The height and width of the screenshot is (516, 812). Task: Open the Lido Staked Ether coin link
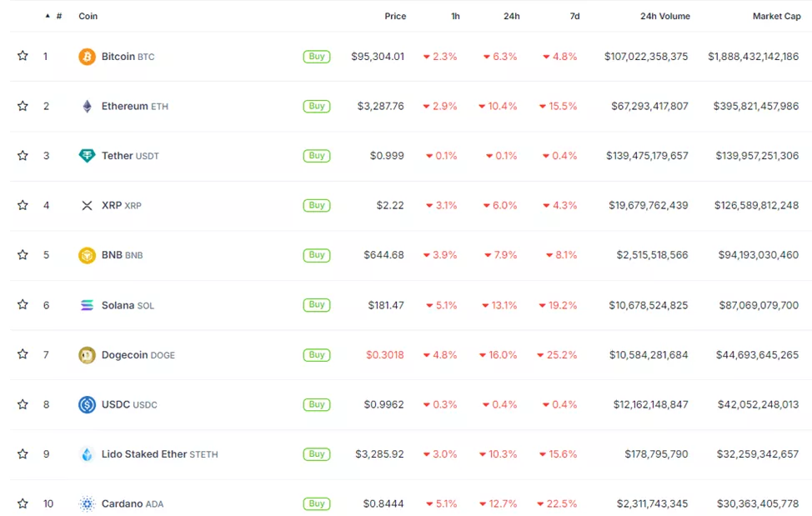click(144, 454)
